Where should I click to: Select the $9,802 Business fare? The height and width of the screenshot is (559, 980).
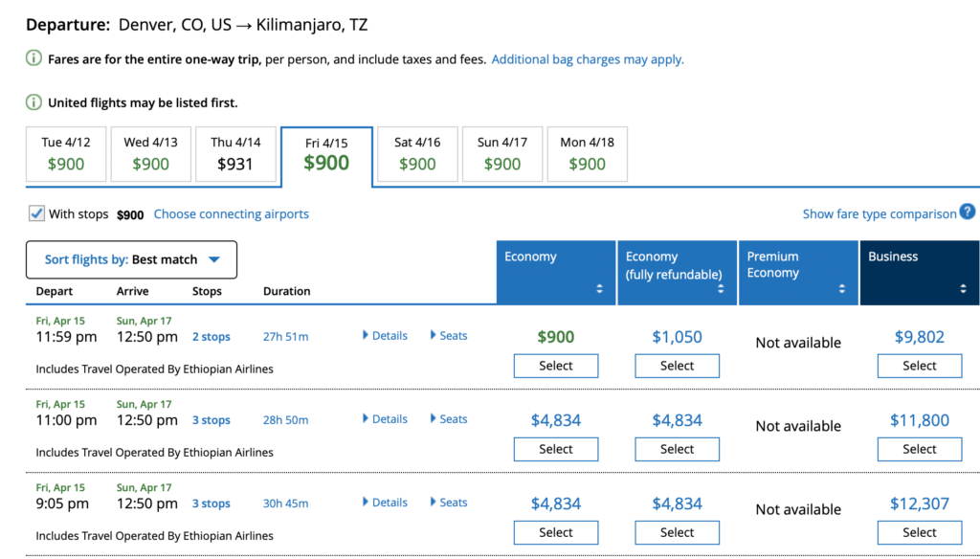(x=919, y=366)
